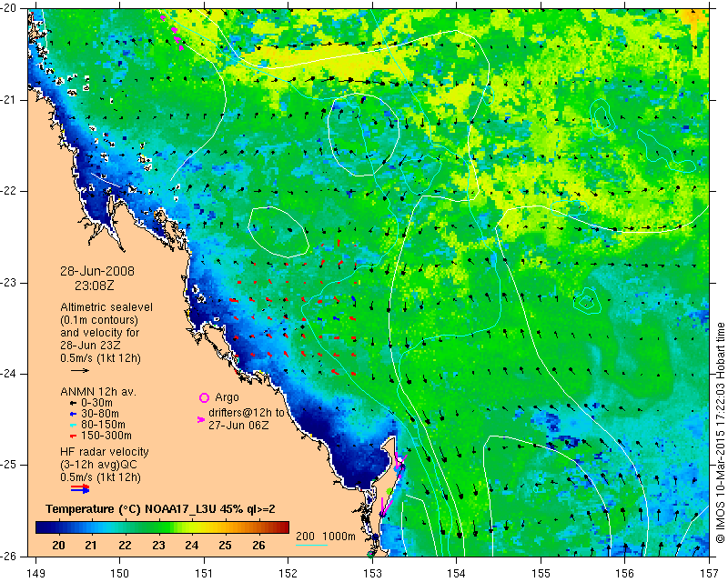Viewport: 728px width, 582px height.
Task: Click the longitude axis label 156
Action: [625, 574]
